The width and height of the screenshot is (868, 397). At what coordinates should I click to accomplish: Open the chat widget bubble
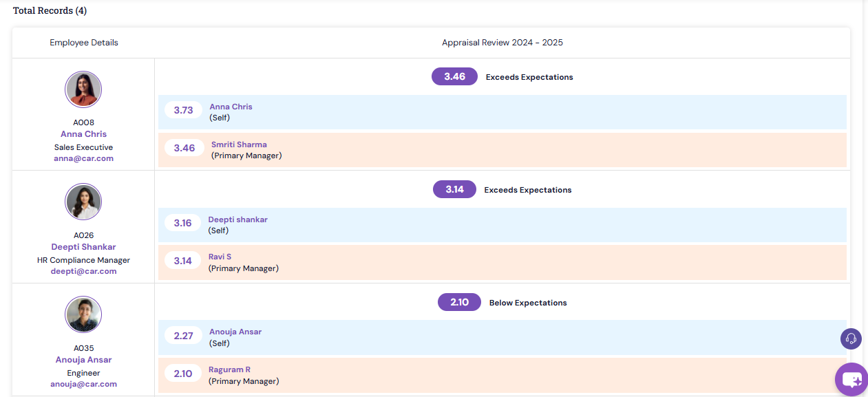click(851, 380)
